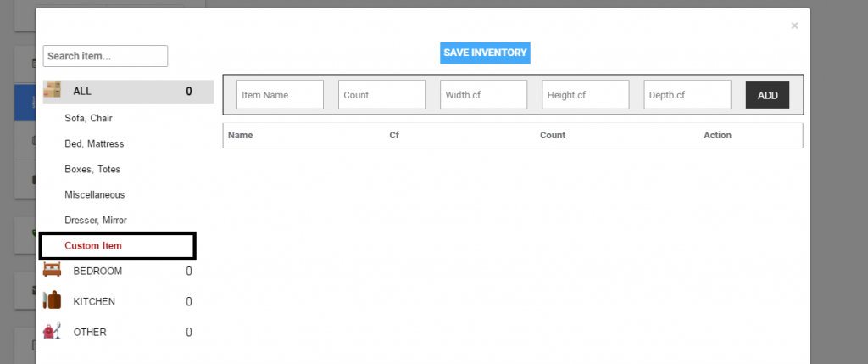
Task: Click the ALL category boxes icon
Action: [x=52, y=91]
